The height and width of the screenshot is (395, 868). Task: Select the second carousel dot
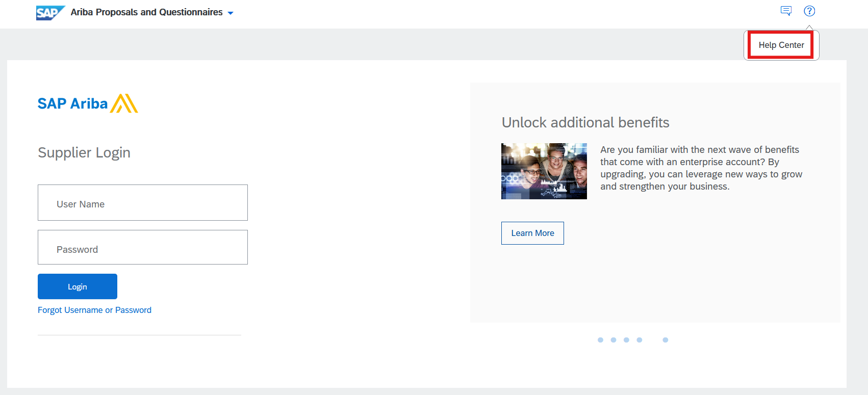pyautogui.click(x=614, y=340)
